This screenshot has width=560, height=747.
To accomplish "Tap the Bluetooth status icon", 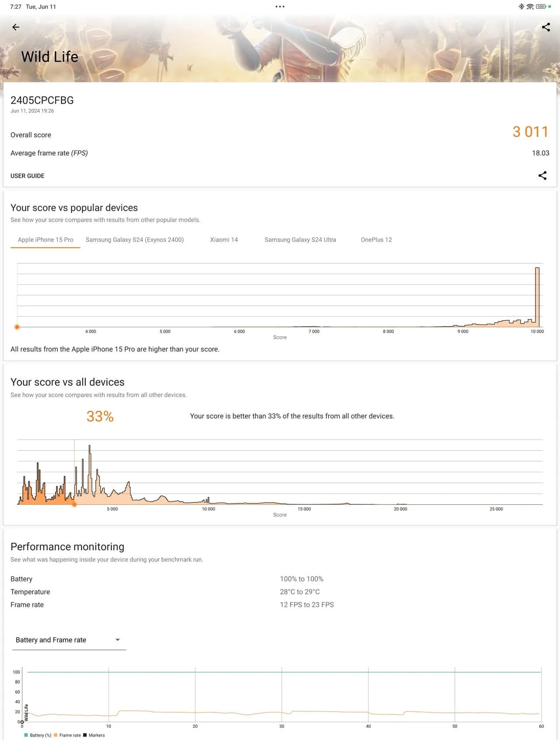I will click(x=521, y=7).
